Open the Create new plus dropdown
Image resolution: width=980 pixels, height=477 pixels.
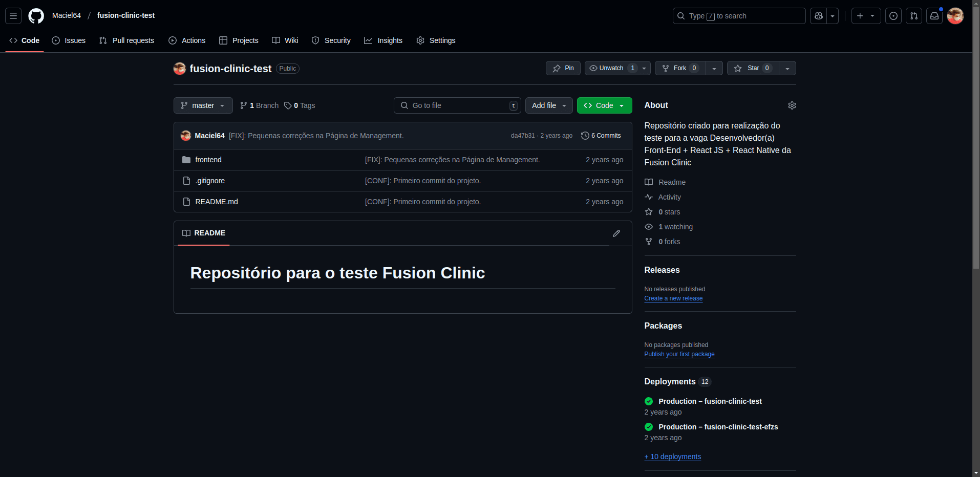point(866,16)
